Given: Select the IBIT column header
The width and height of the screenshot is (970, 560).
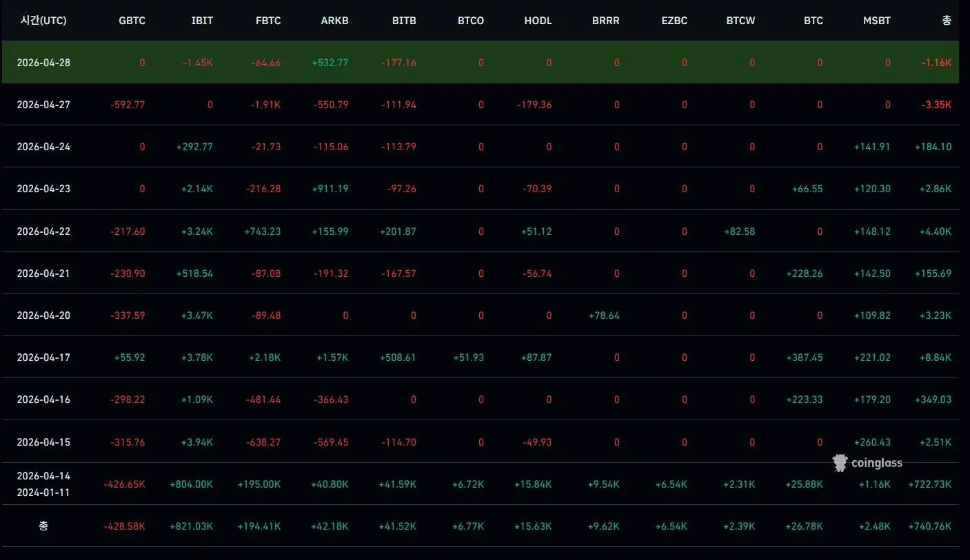Looking at the screenshot, I should 202,21.
